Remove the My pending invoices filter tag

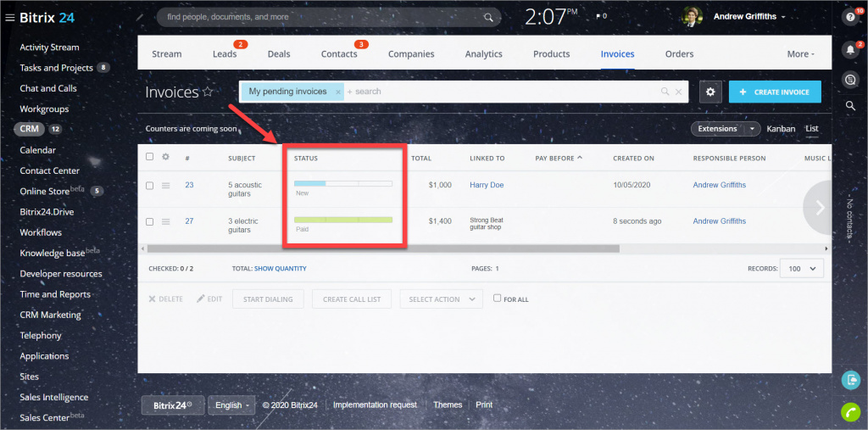pos(337,92)
